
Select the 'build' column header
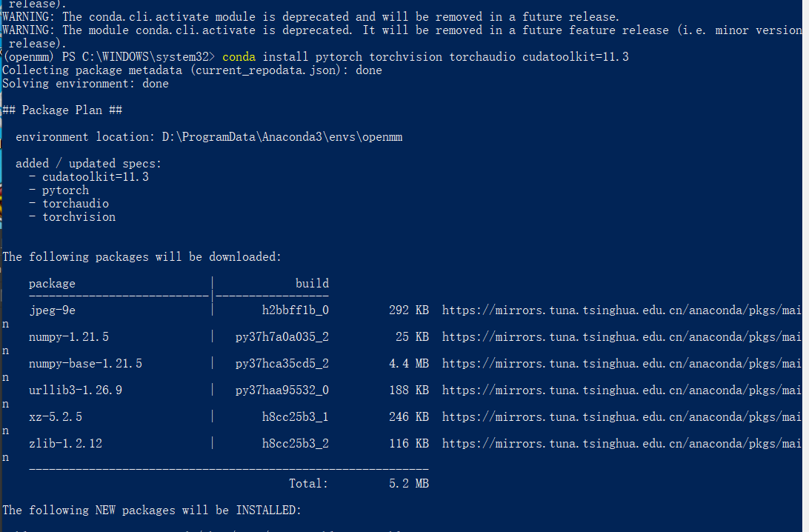click(x=312, y=283)
